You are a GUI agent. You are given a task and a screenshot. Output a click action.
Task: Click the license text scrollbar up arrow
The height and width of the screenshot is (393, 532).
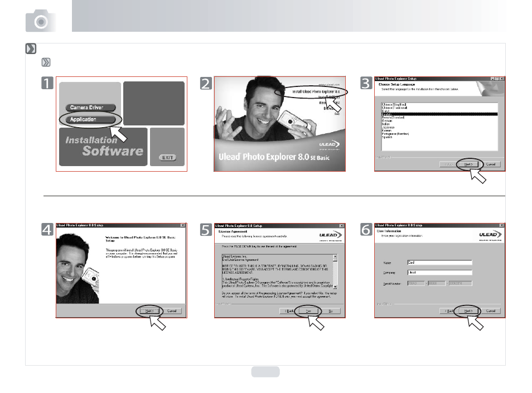(335, 256)
